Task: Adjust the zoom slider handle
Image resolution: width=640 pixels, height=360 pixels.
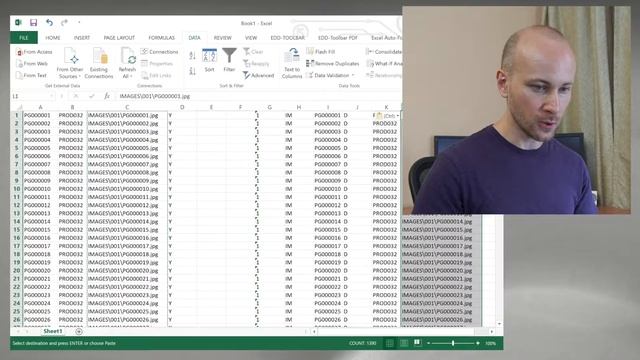Action: pos(453,343)
